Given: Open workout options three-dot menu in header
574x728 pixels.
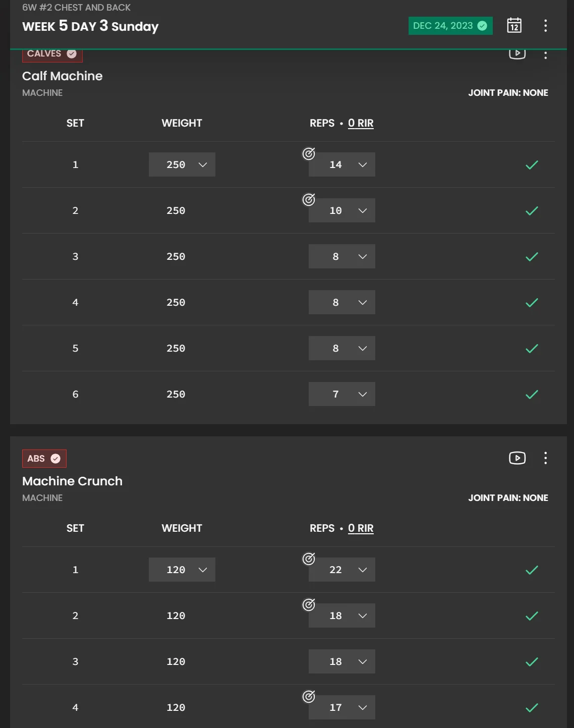Looking at the screenshot, I should click(x=545, y=26).
